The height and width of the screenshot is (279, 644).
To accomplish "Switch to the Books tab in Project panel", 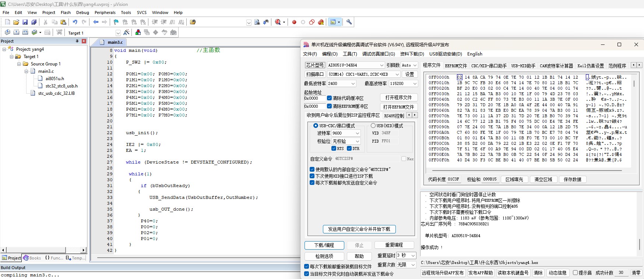I will click(32, 258).
